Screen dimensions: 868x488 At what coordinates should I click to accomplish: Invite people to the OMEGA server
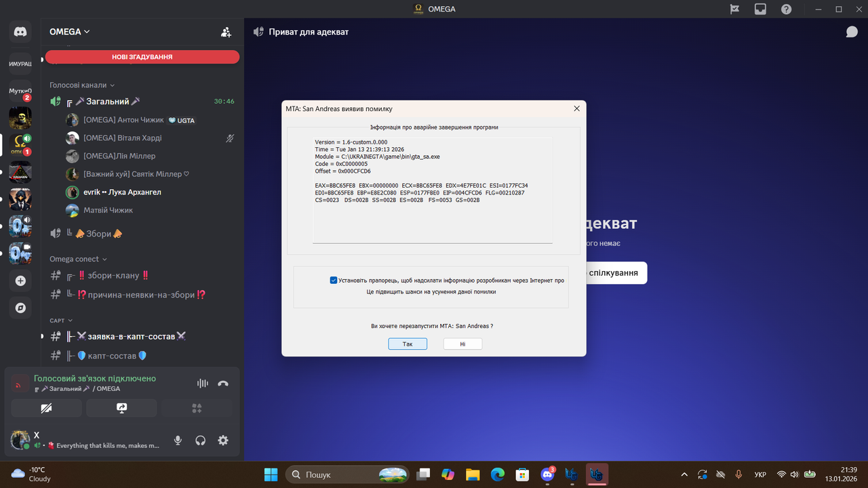point(226,32)
